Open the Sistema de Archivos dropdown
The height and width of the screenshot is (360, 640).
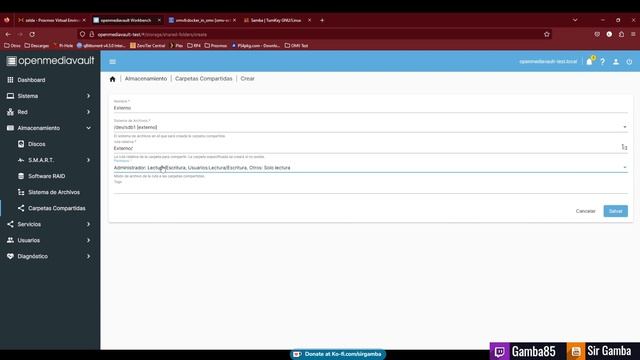click(x=370, y=127)
